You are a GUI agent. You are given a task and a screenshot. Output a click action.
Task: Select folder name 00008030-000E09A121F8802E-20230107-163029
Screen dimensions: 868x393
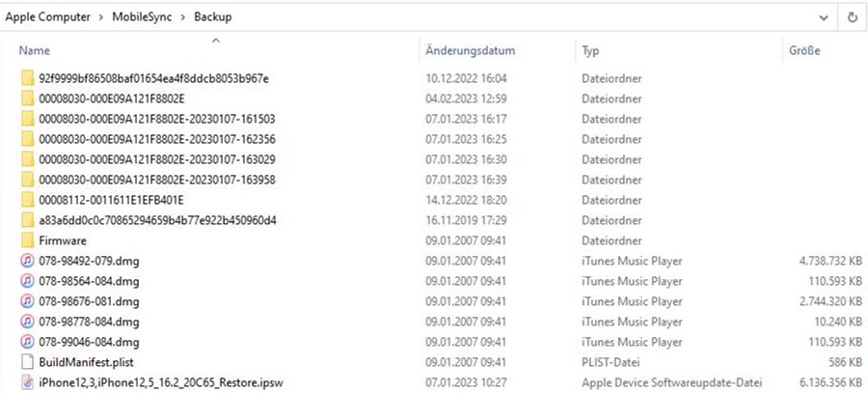point(157,159)
